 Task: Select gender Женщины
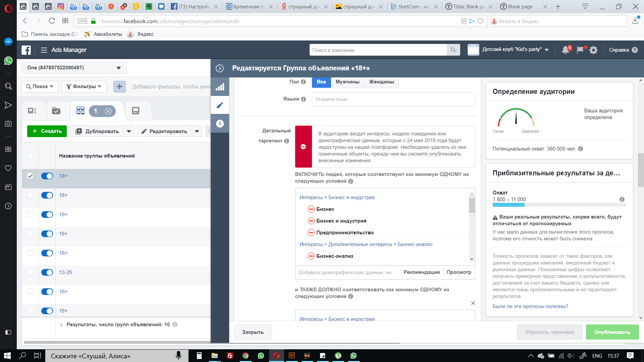[x=382, y=82]
